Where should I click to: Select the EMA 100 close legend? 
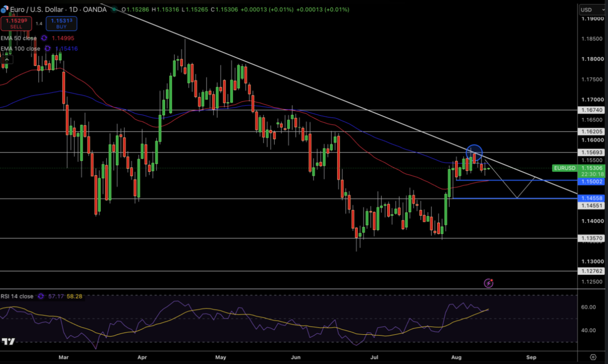tap(20, 49)
